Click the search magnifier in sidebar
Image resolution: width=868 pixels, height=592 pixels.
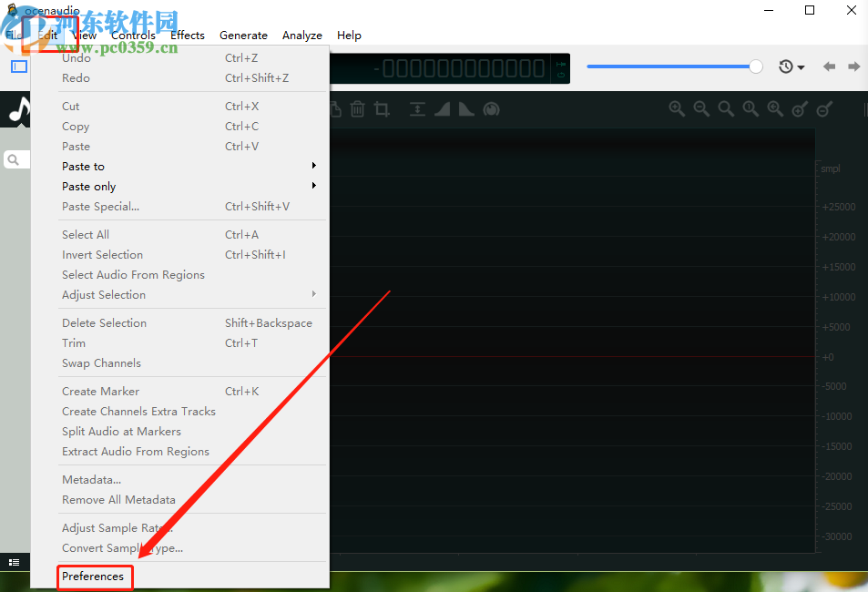pyautogui.click(x=14, y=160)
